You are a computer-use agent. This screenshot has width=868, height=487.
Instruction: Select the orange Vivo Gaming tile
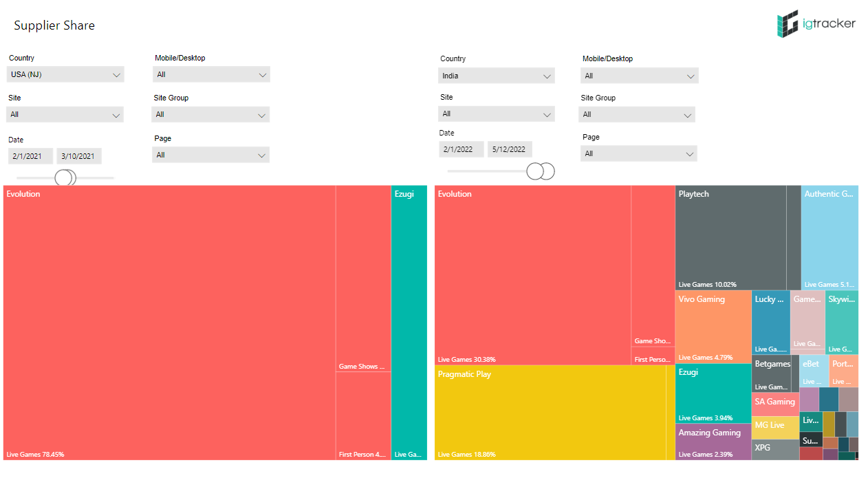point(713,327)
